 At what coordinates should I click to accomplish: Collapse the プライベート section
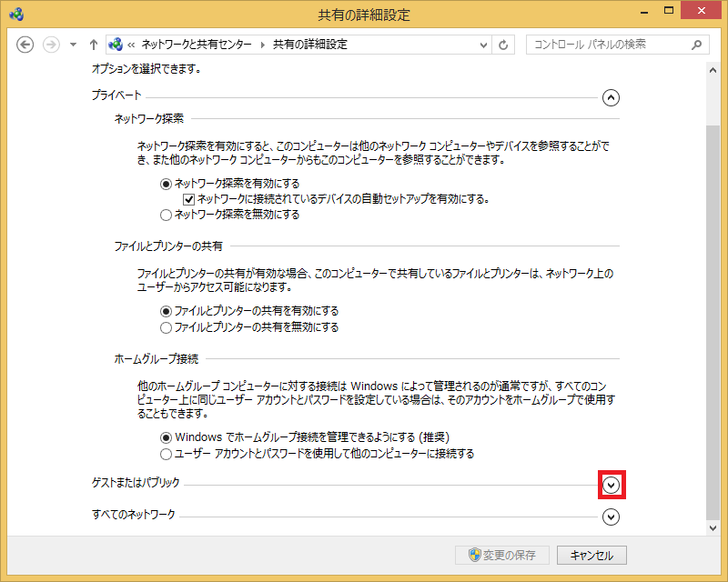pyautogui.click(x=611, y=96)
